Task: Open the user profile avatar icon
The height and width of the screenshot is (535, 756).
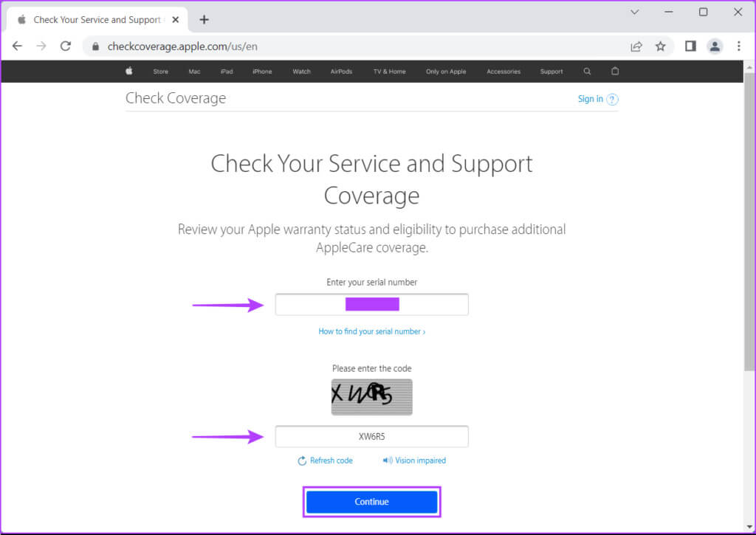Action: pos(715,46)
